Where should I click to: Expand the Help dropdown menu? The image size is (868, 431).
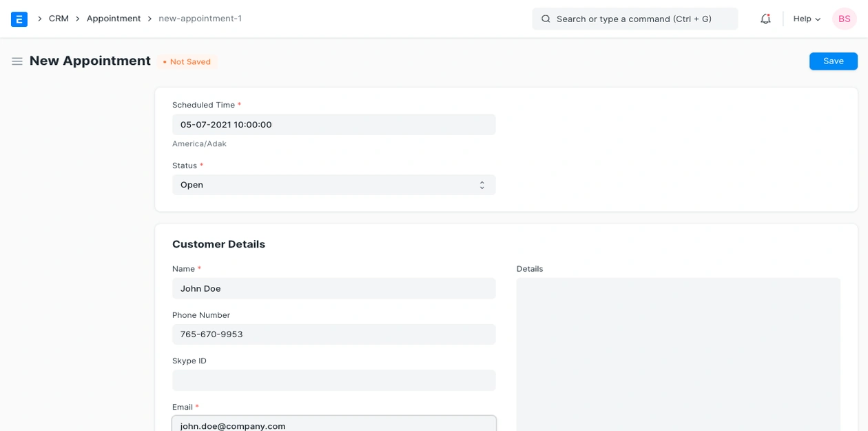coord(807,19)
